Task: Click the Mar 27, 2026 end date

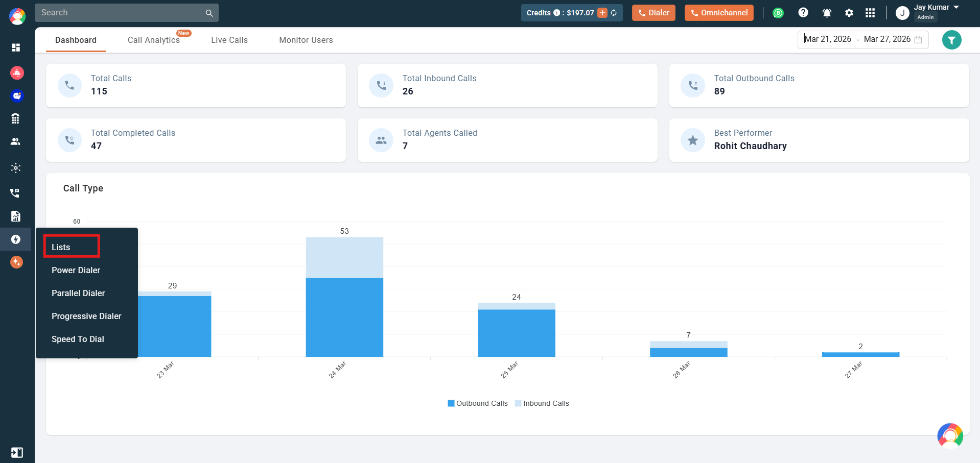Action: tap(887, 39)
